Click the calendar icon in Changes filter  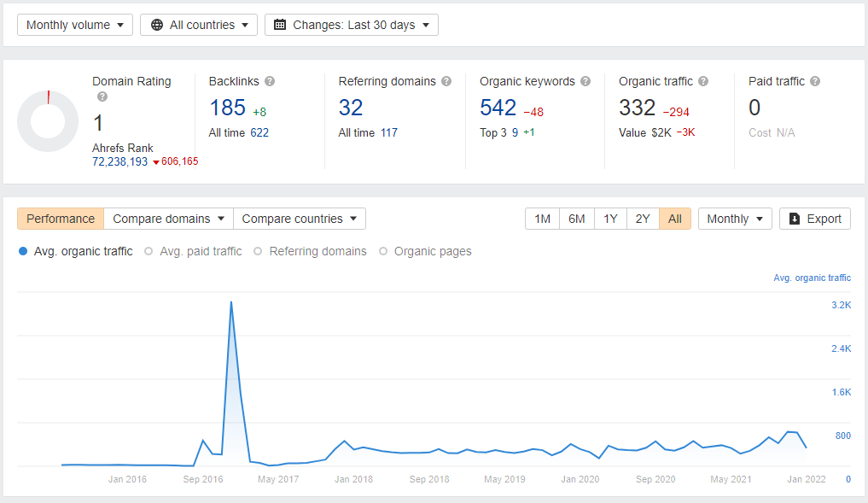280,24
